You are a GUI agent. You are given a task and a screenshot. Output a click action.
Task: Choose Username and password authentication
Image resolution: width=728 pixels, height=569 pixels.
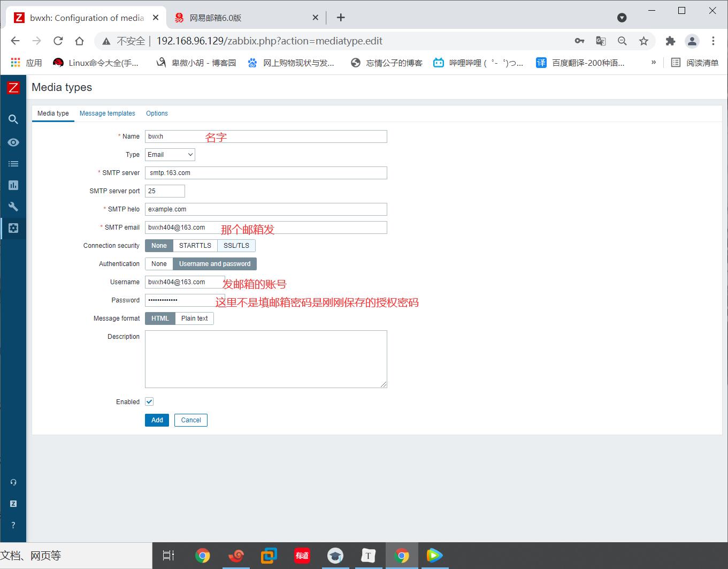click(214, 264)
